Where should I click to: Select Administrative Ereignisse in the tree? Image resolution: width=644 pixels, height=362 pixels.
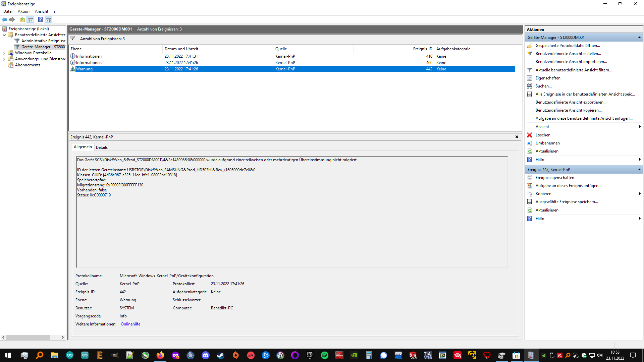(43, 41)
